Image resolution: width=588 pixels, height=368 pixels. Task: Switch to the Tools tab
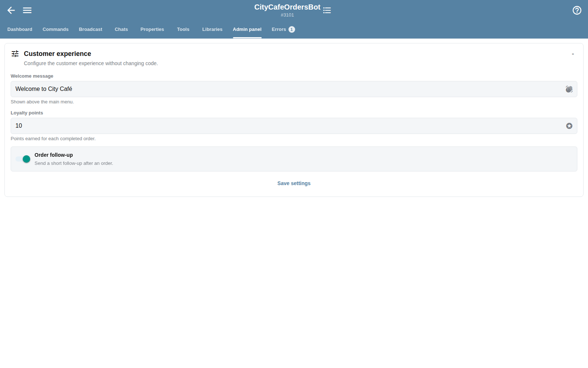tap(183, 29)
